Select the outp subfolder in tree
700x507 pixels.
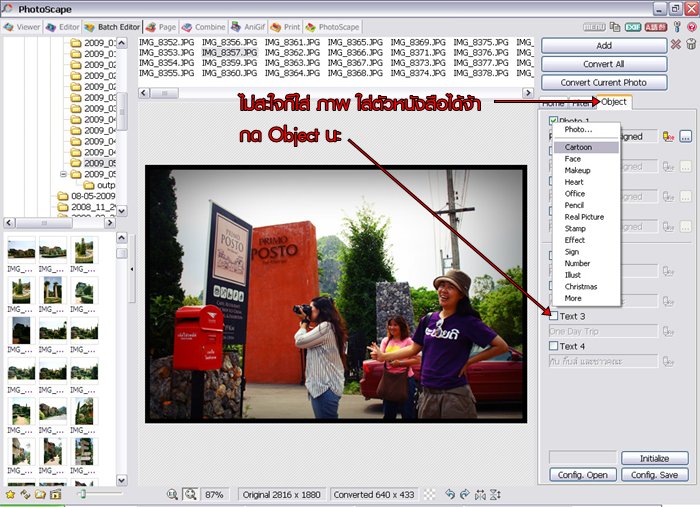pyautogui.click(x=100, y=185)
